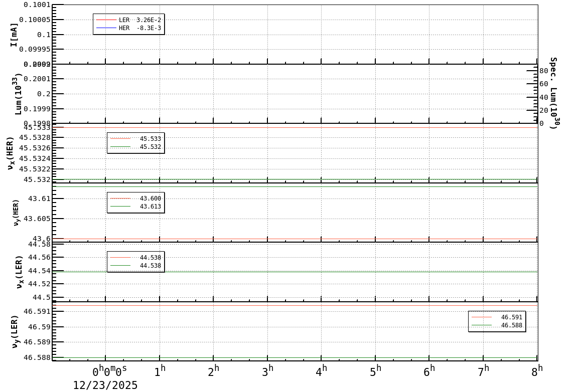Viewport: 579px width, 392px height.
Task: Expand the nu_y(LER) legend box
Action: coord(498,321)
